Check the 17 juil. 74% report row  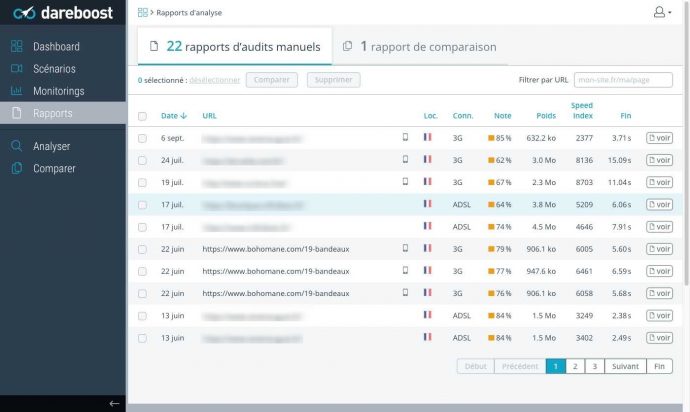(142, 227)
